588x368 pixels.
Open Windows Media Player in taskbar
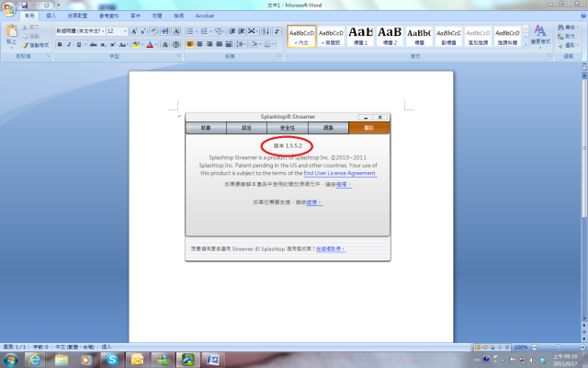coord(85,360)
